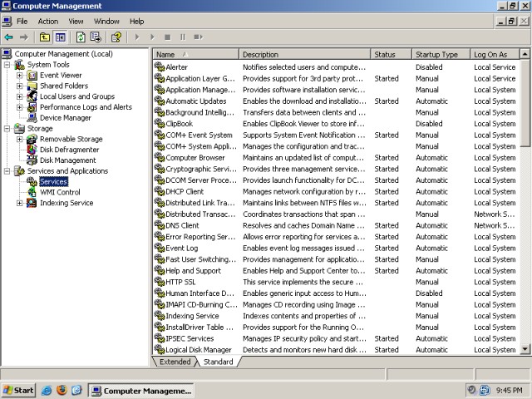Expand the Removable Storage node
The width and height of the screenshot is (532, 399).
click(x=20, y=139)
